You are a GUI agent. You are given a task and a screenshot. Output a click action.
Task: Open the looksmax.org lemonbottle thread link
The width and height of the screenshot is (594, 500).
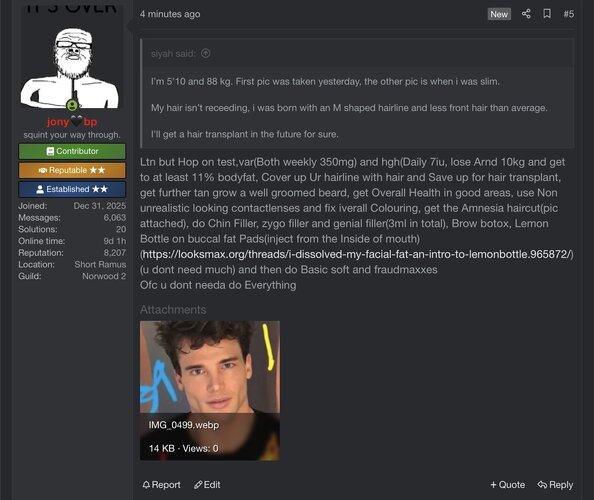[x=356, y=254]
